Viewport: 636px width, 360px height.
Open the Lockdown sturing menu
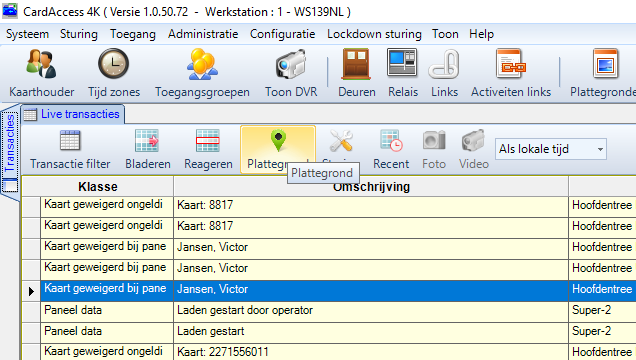(x=374, y=34)
